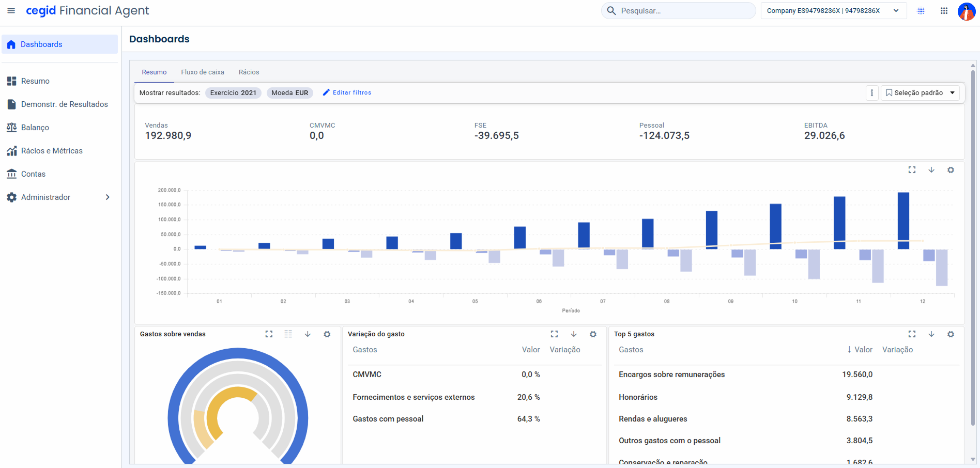Sort Top 5 gastos by Valor column
Viewport: 980px width, 468px height.
pyautogui.click(x=860, y=350)
